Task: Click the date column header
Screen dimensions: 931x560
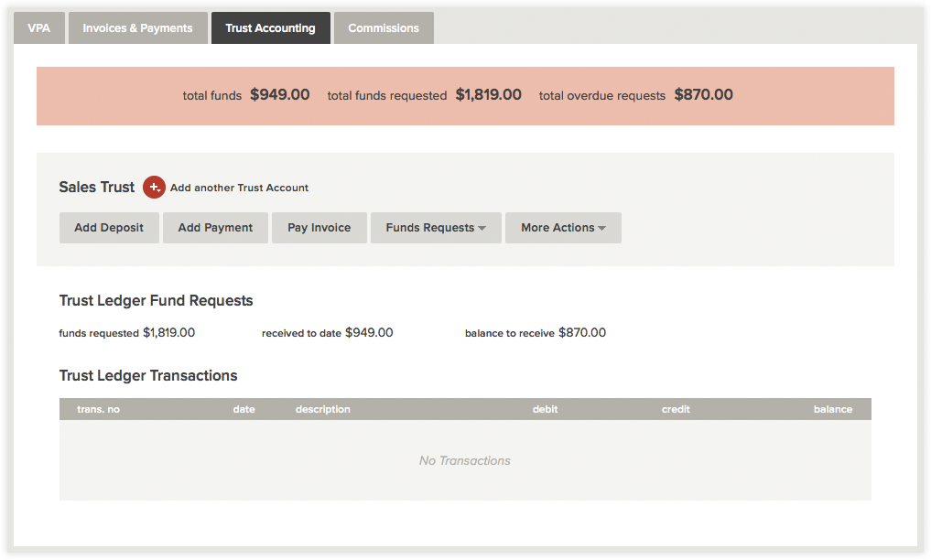Action: pos(244,409)
